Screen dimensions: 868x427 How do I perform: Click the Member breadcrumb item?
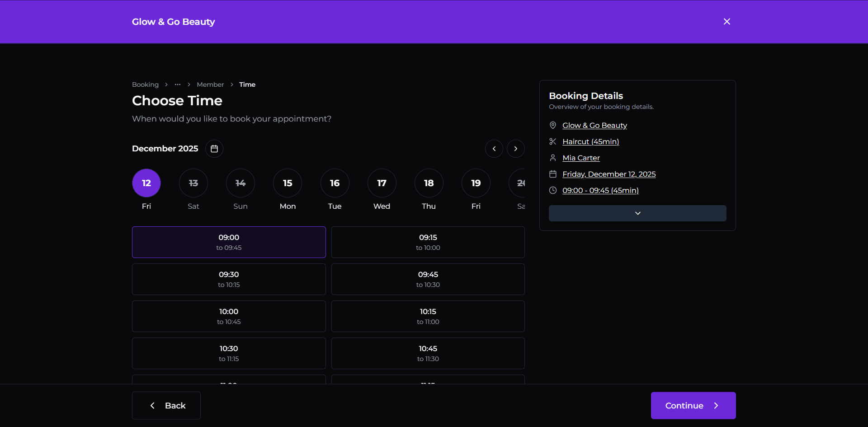[x=210, y=84]
